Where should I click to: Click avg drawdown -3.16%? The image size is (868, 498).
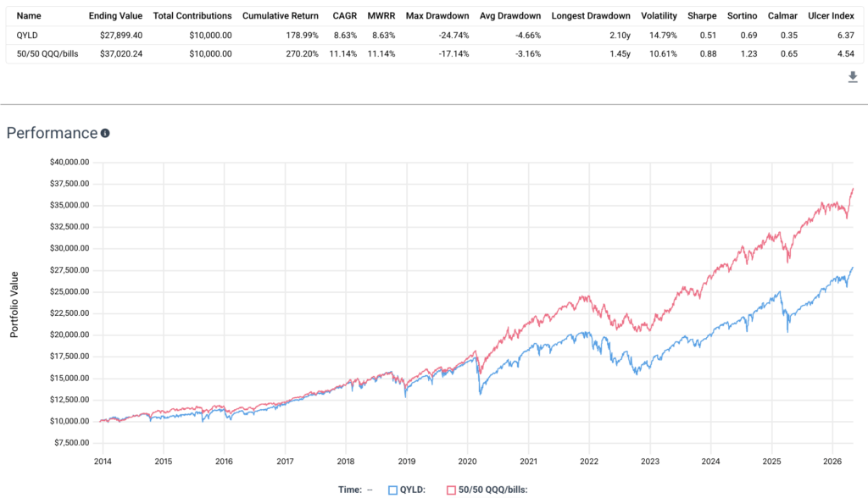tap(528, 54)
